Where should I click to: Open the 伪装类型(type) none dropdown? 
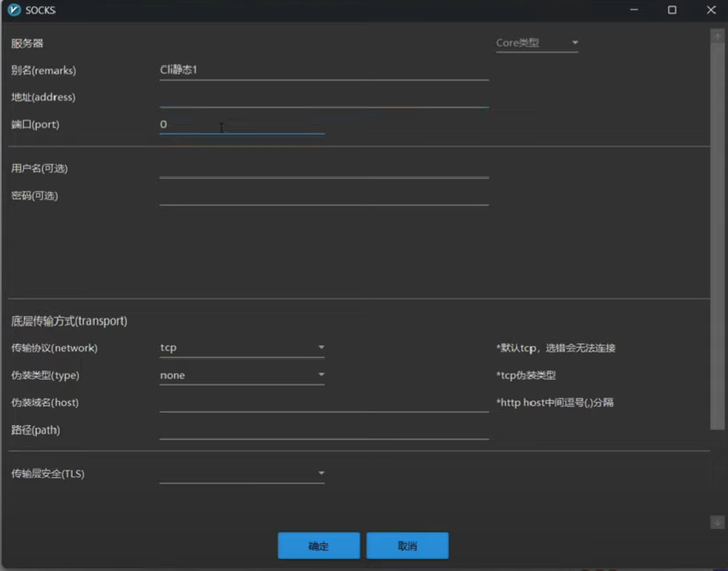point(241,375)
